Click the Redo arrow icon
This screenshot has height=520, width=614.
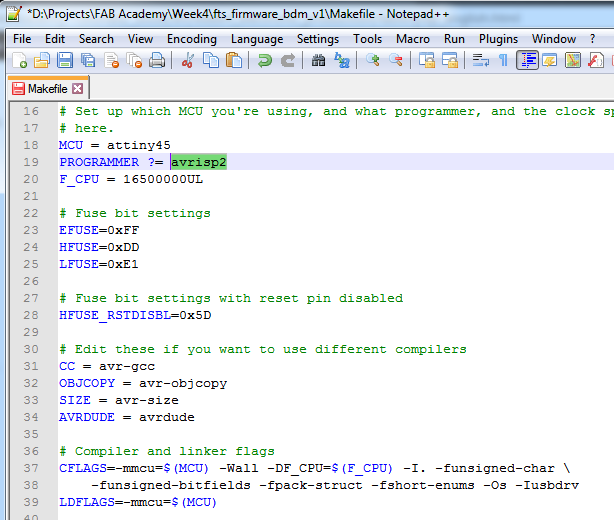pos(288,60)
